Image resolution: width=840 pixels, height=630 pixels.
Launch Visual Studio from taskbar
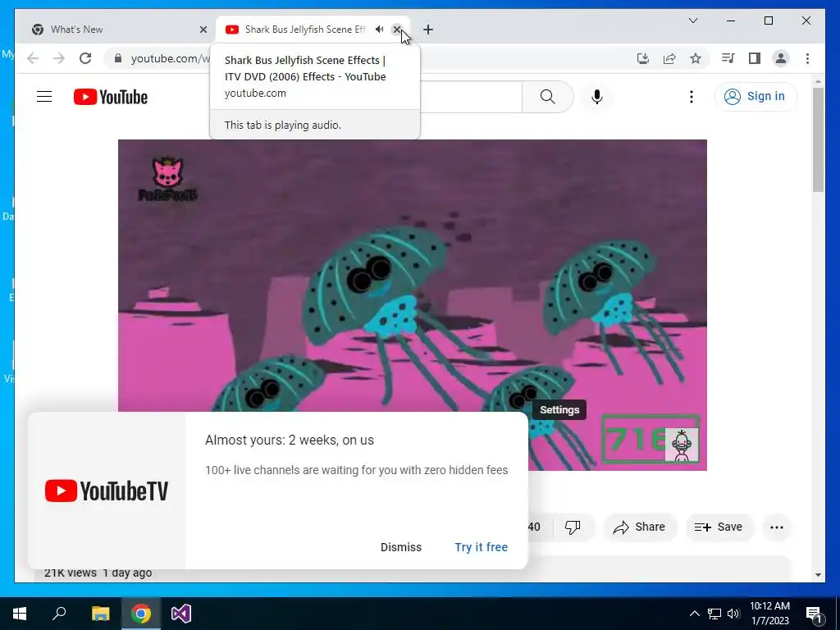click(x=181, y=614)
